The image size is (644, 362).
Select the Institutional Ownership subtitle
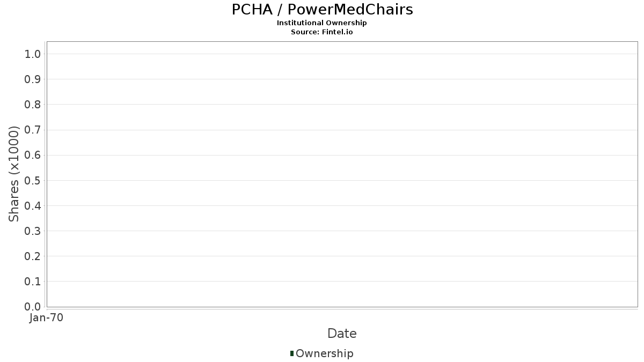click(x=322, y=23)
